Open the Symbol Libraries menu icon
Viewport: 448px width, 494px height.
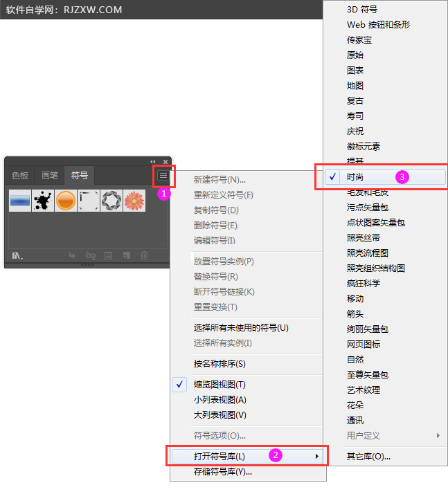(x=17, y=255)
